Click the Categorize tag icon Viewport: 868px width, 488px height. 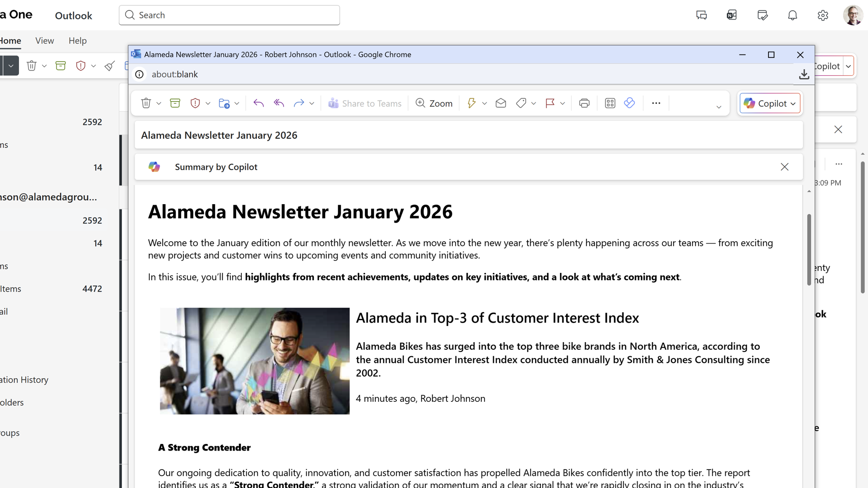(521, 103)
